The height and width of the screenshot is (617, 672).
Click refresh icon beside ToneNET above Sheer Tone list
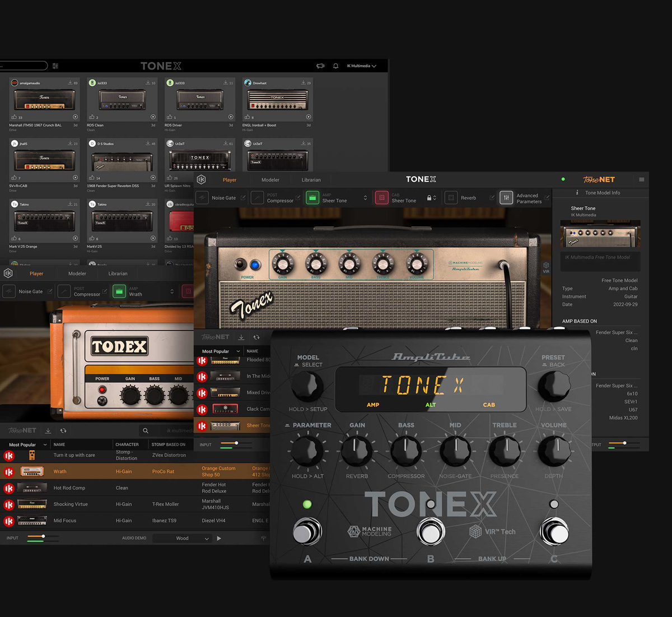(256, 337)
